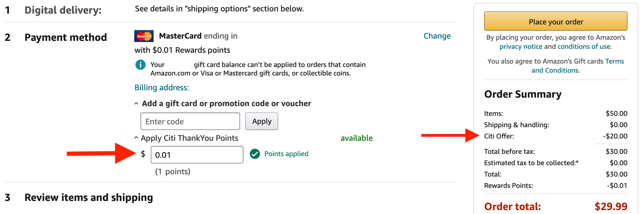
Task: Open the conditions of use page
Action: click(584, 46)
